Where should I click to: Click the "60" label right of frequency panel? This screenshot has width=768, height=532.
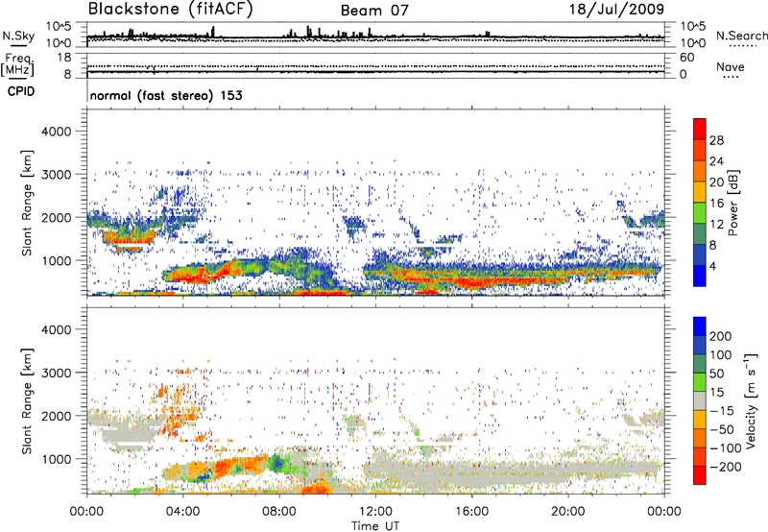click(687, 58)
